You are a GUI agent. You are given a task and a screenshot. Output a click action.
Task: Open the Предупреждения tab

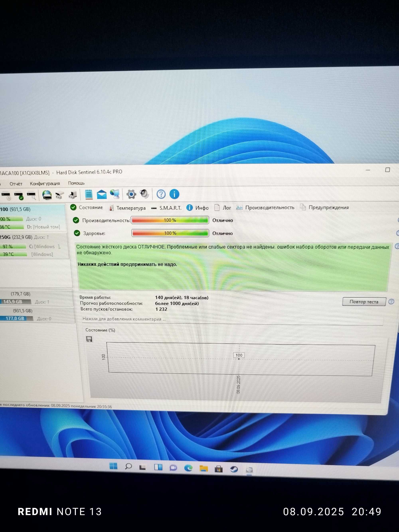[x=324, y=207]
